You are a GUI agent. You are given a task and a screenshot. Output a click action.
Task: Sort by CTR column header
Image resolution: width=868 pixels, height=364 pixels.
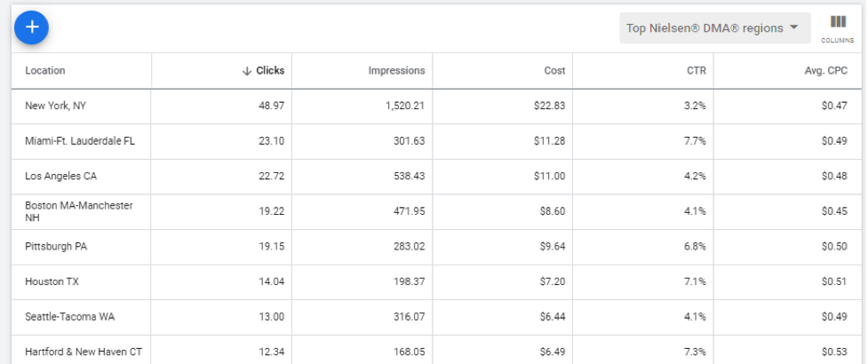697,71
